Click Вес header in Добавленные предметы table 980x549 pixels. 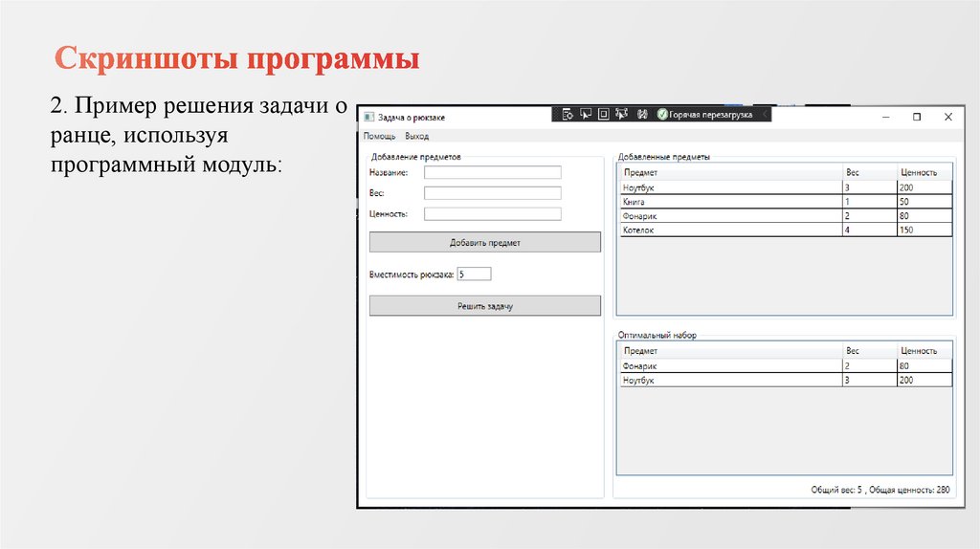coord(869,172)
